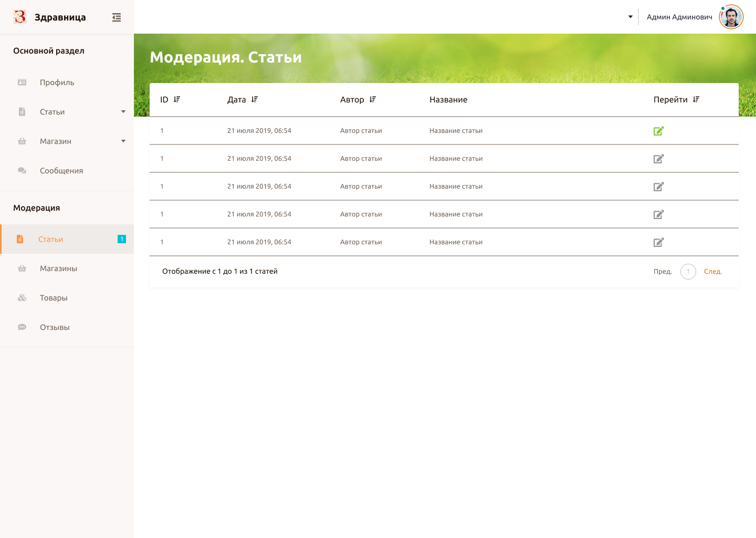This screenshot has width=756, height=538.
Task: Open the user avatar photo
Action: (x=731, y=17)
